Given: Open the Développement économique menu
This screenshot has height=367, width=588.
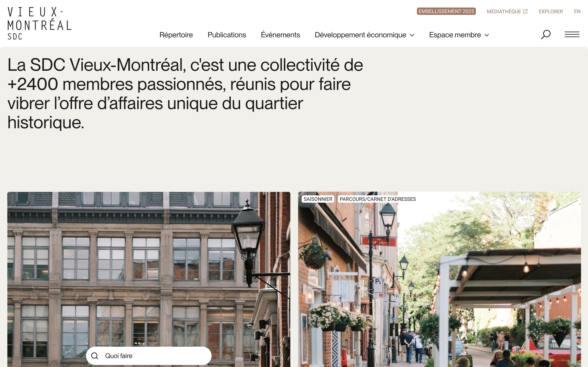Looking at the screenshot, I should coord(364,35).
